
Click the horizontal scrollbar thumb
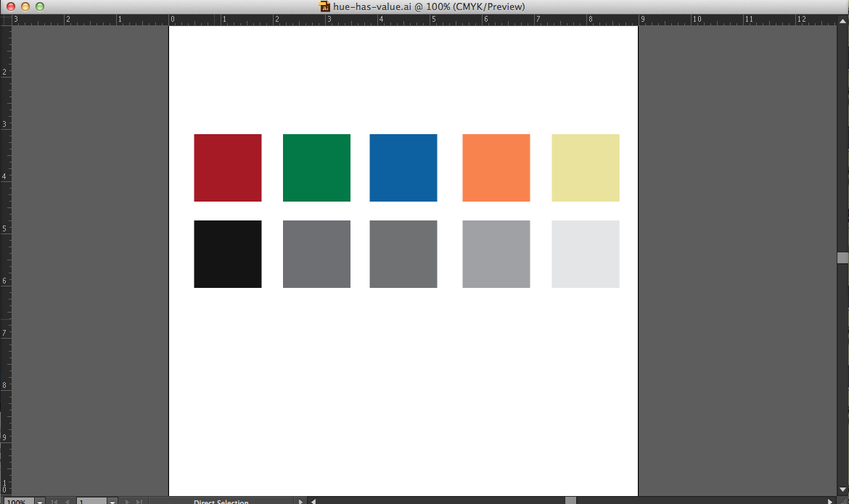pos(570,501)
